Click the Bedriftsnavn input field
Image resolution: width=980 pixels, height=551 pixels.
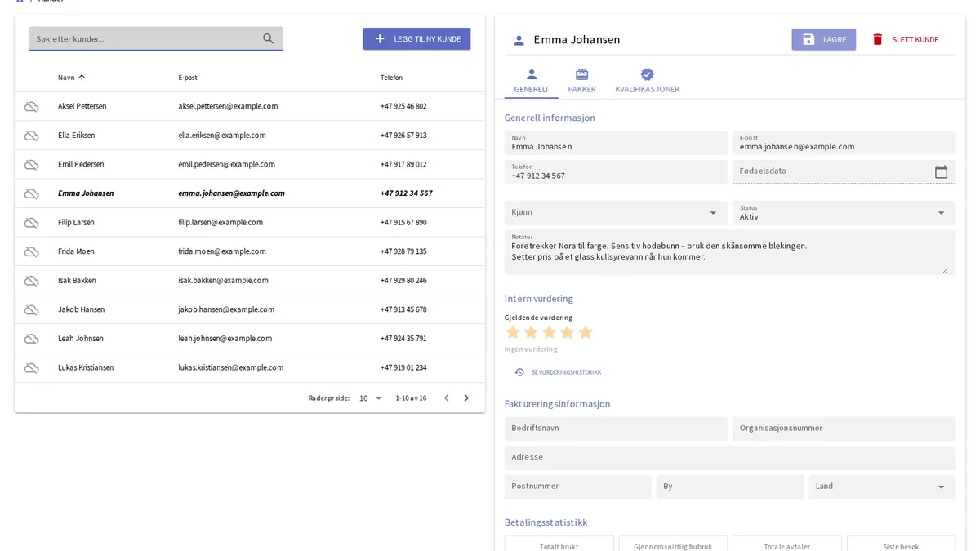(x=616, y=429)
